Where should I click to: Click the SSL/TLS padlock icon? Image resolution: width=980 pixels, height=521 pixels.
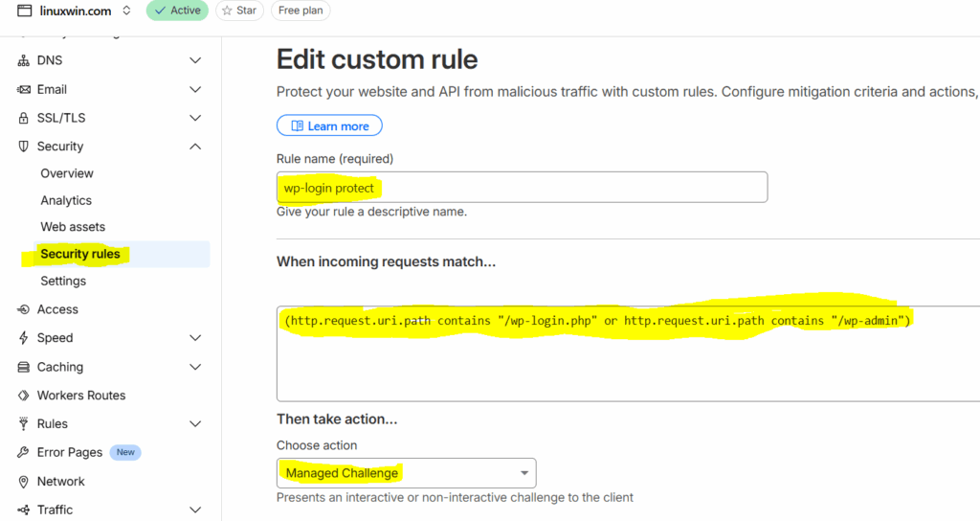point(23,118)
